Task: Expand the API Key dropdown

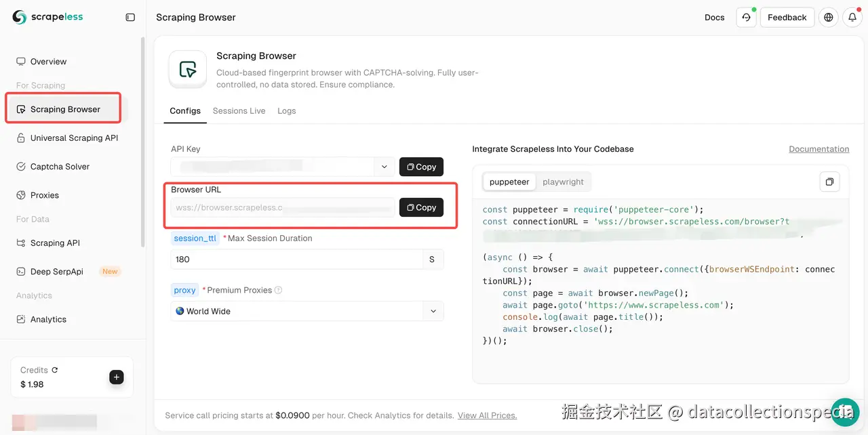Action: 384,167
